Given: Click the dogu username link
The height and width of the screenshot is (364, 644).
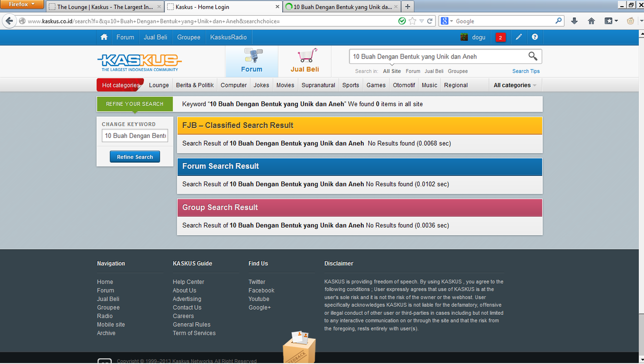Looking at the screenshot, I should coord(478,37).
